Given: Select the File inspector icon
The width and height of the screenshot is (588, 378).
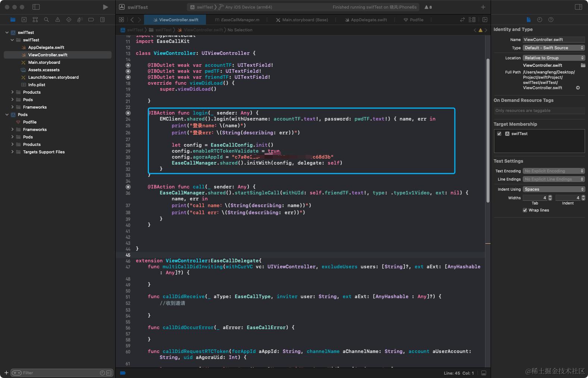Looking at the screenshot, I should click(528, 20).
